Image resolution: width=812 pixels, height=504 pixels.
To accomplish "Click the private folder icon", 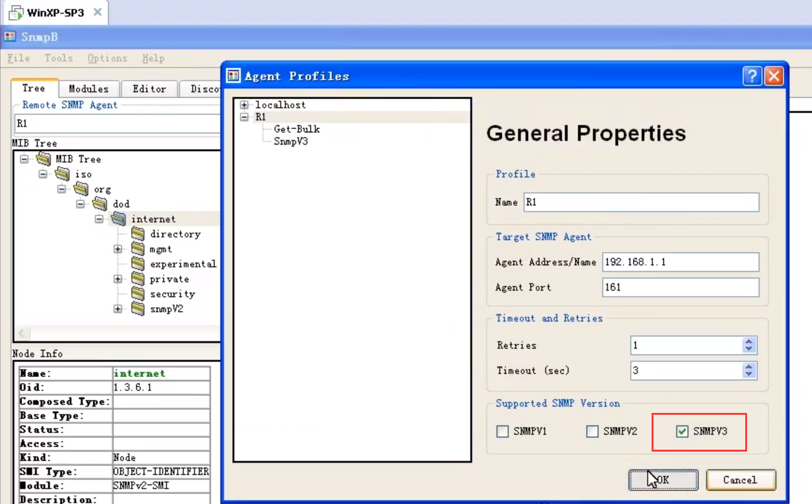I will [139, 279].
